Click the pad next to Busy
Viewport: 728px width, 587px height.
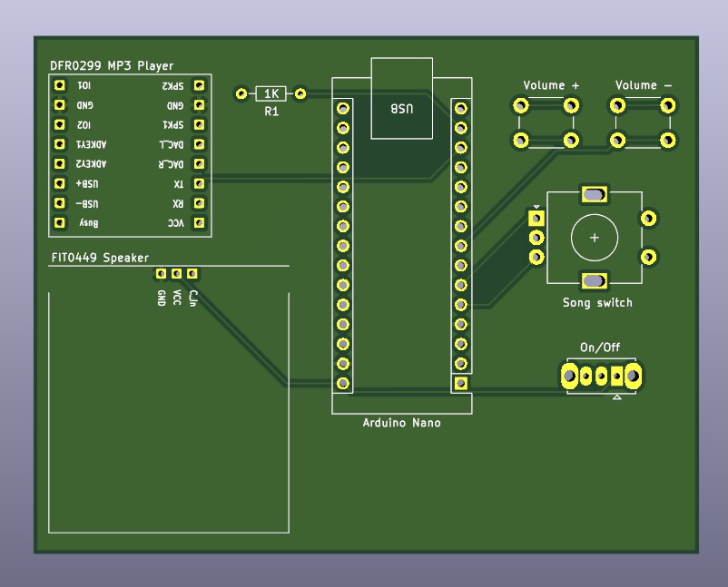pyautogui.click(x=59, y=223)
